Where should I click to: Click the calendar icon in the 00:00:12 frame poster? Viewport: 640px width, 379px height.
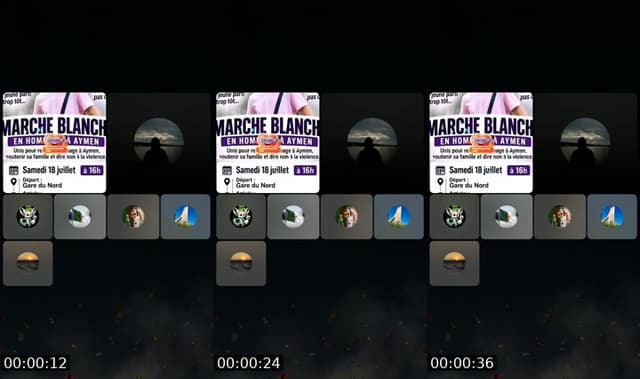[x=14, y=171]
